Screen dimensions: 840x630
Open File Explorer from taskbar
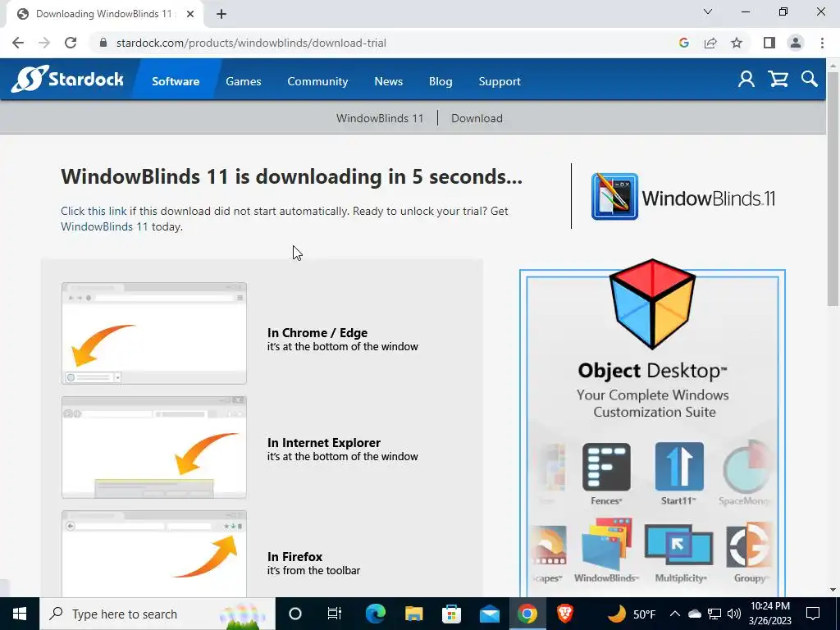pos(413,614)
